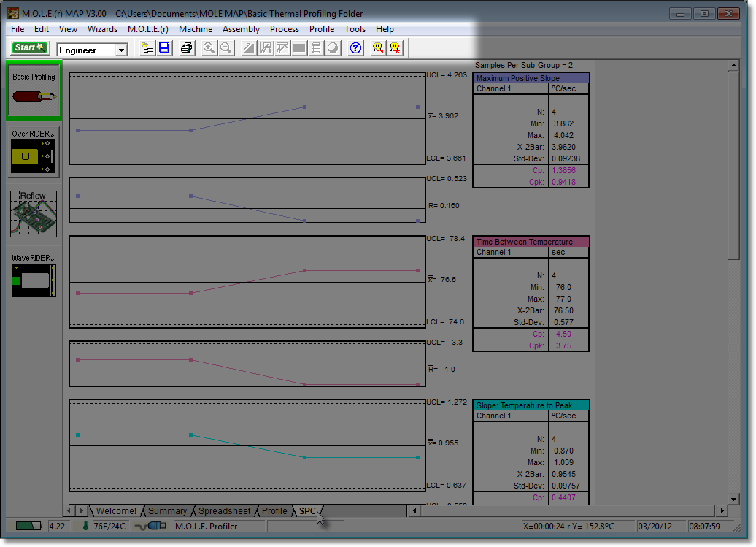
Task: Select the Reflow environment icon
Action: pyautogui.click(x=34, y=214)
